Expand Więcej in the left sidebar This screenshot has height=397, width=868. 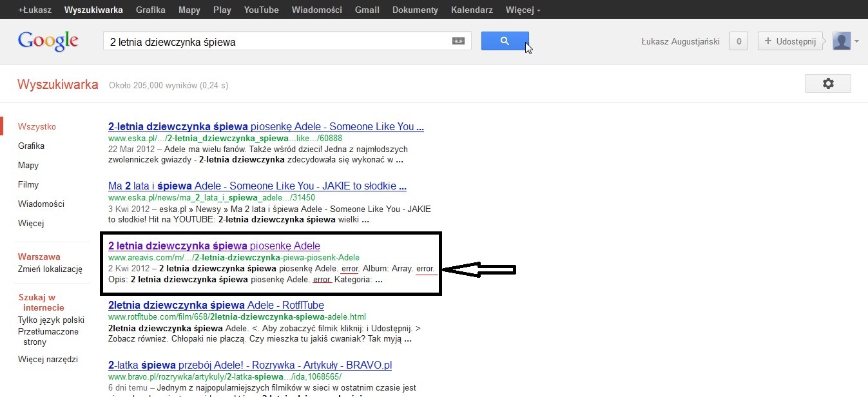point(31,223)
